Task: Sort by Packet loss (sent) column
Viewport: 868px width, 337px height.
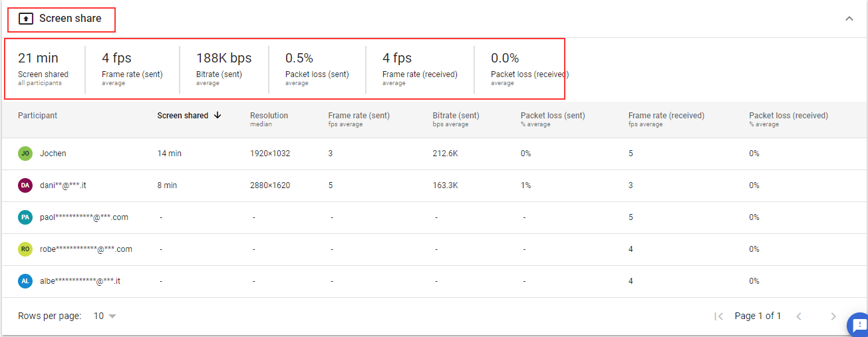Action: (553, 116)
